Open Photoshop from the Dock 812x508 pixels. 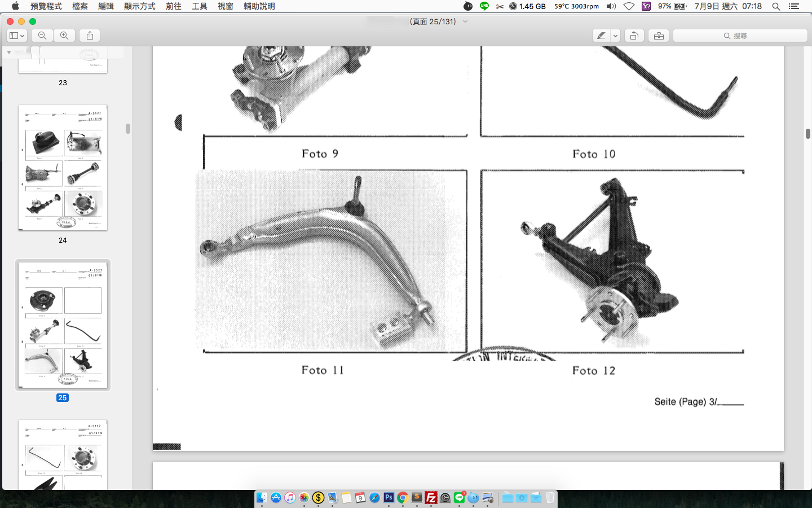click(389, 497)
